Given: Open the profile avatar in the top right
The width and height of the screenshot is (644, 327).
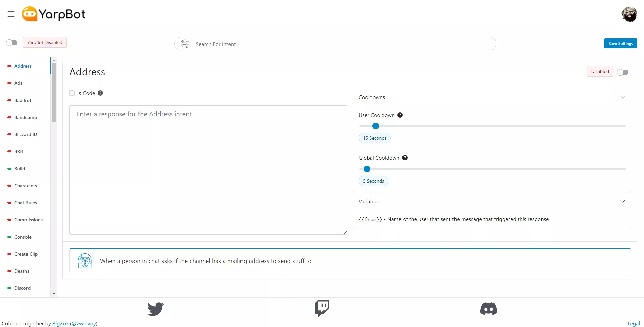Looking at the screenshot, I should 629,14.
